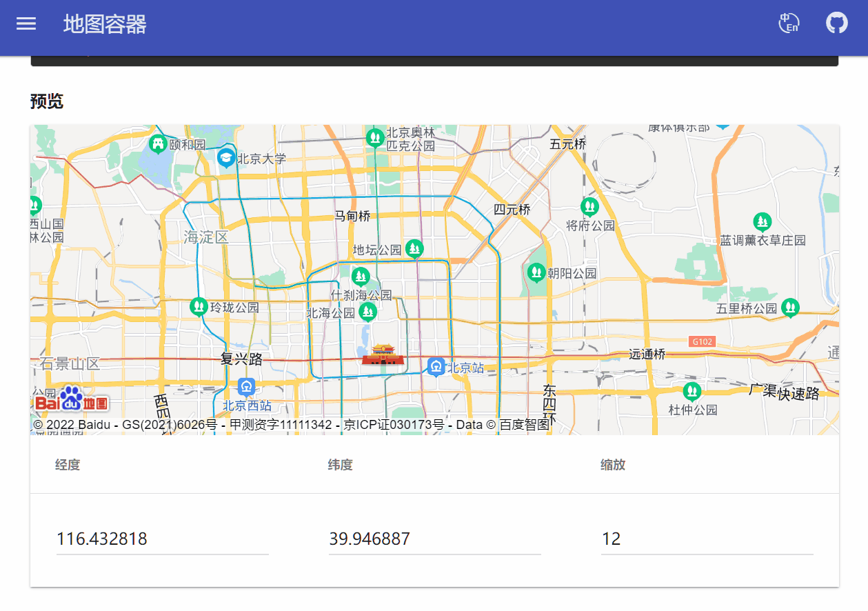Select the Chaoyang Park tree marker

(536, 272)
